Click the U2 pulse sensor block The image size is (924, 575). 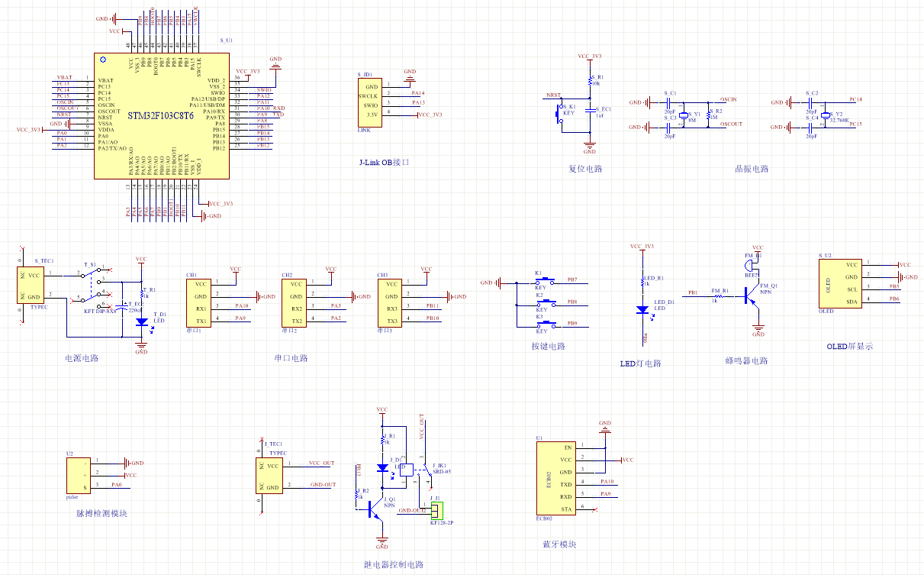(76, 474)
